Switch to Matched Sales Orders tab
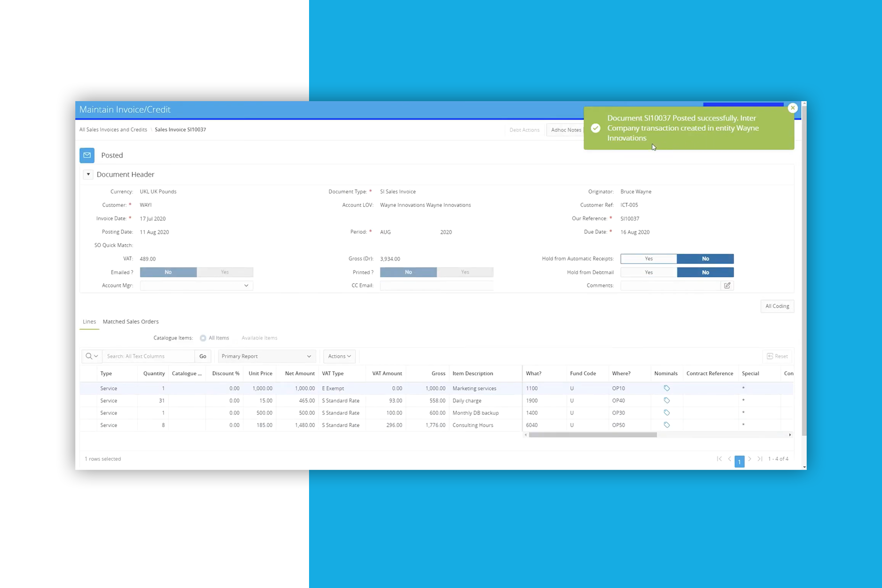Image resolution: width=882 pixels, height=588 pixels. [131, 322]
